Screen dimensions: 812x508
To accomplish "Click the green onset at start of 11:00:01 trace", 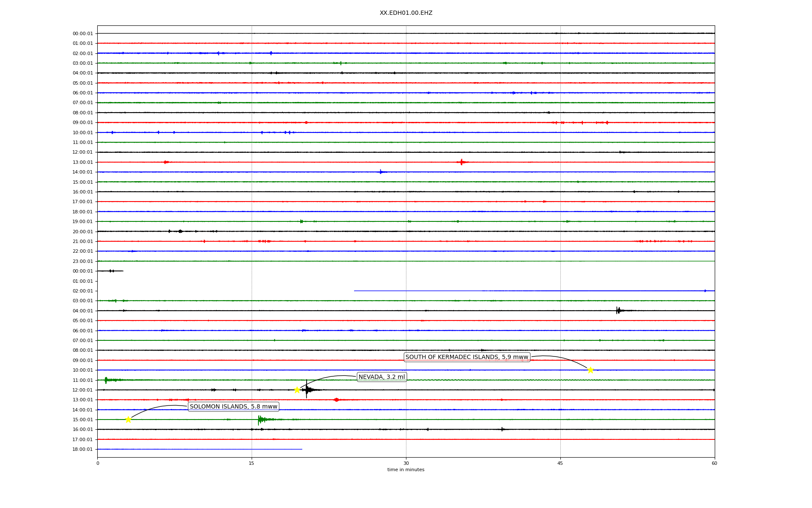I will [106, 380].
